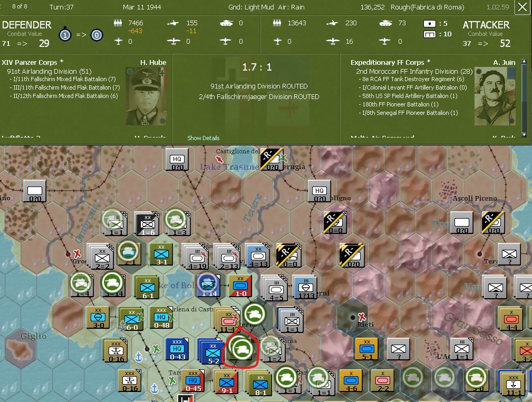
Task: Click the reduced fortification level 0 badge
Action: pos(96,35)
